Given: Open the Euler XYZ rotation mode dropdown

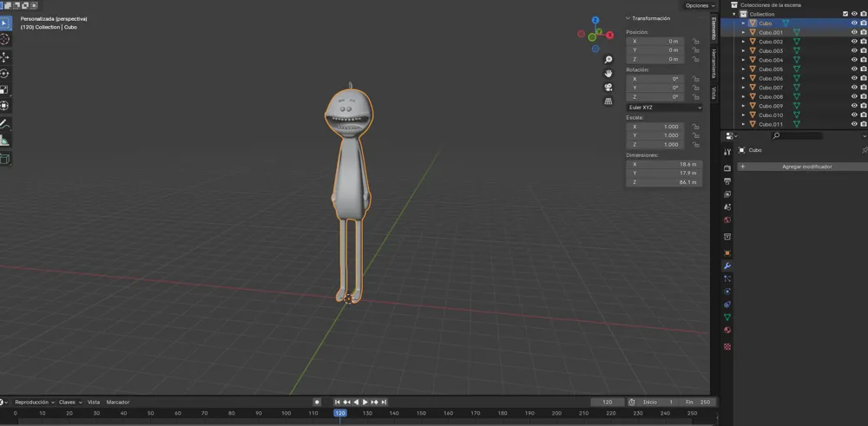Looking at the screenshot, I should coord(664,108).
